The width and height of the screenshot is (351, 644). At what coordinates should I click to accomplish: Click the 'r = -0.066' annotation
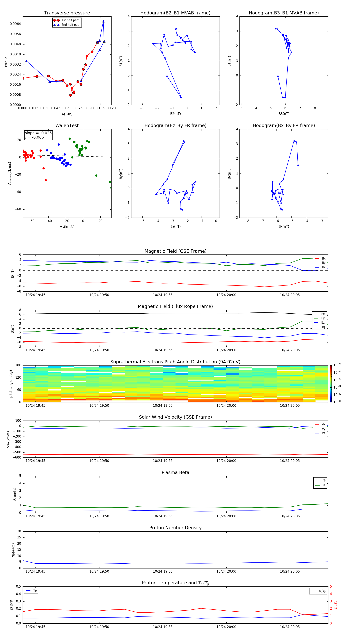tap(35, 137)
